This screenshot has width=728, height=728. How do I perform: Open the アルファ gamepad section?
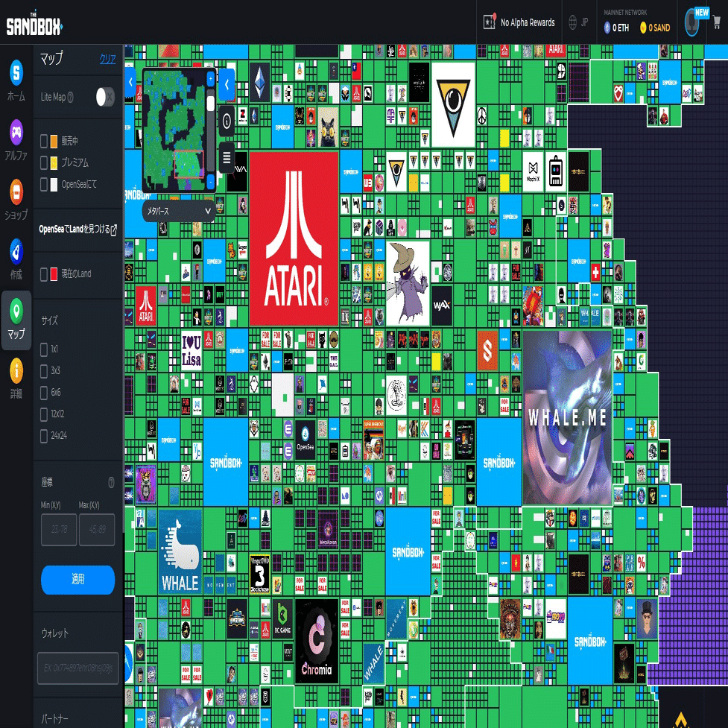point(16,140)
